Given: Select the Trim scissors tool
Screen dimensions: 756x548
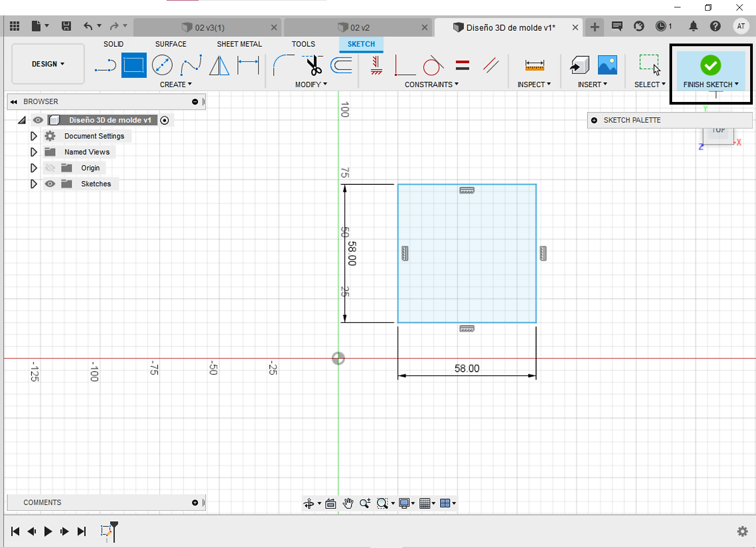Looking at the screenshot, I should [x=313, y=66].
